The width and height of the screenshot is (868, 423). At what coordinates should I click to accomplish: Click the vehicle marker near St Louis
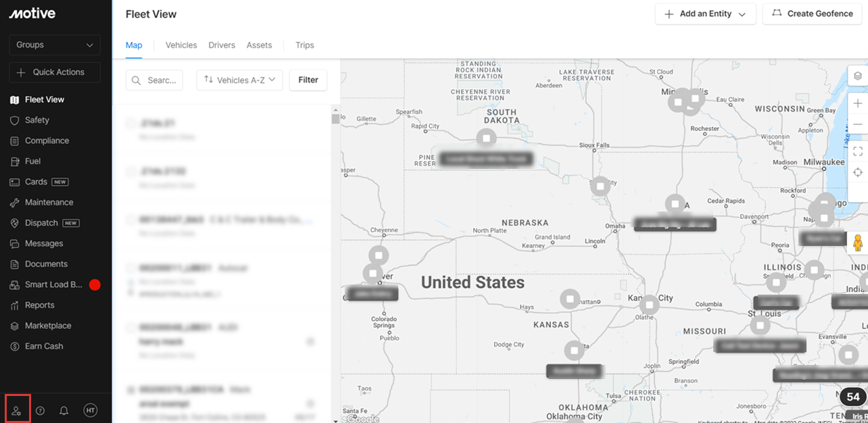pyautogui.click(x=761, y=326)
